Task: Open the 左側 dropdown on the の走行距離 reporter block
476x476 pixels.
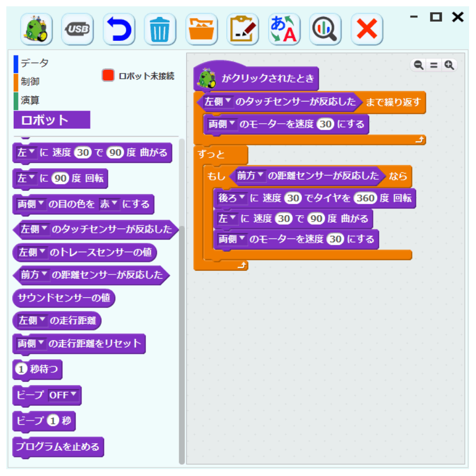Action: click(x=32, y=321)
